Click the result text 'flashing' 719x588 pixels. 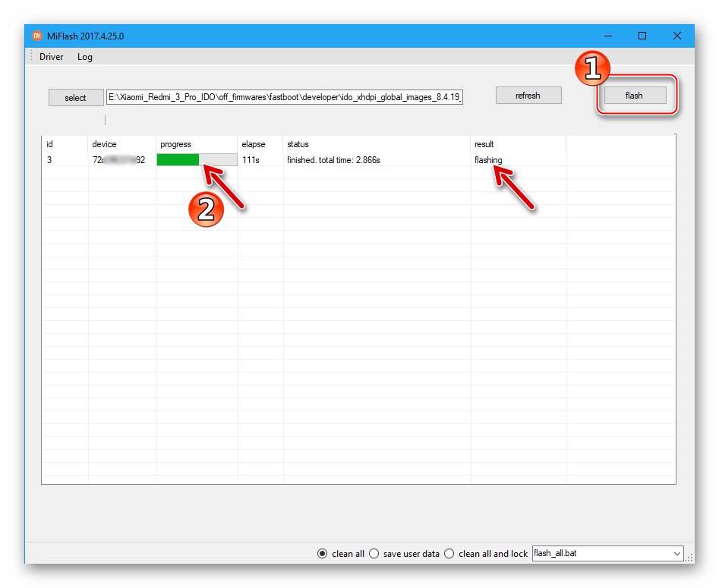[x=488, y=160]
